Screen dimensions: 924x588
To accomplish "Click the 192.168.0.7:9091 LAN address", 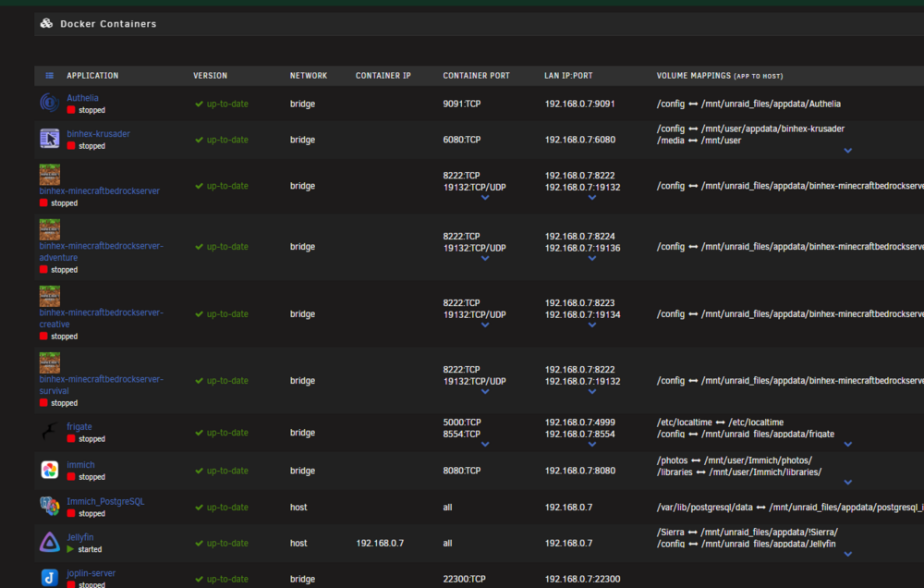I will point(580,104).
